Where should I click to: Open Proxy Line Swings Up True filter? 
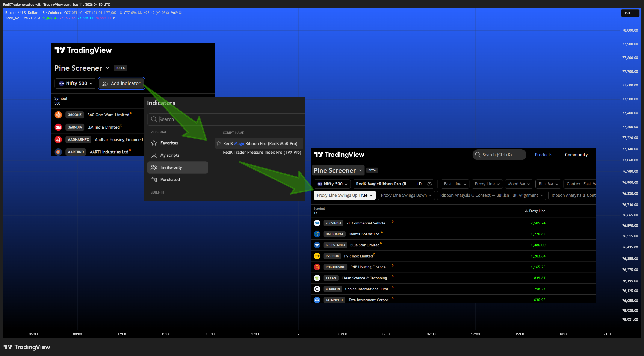pos(345,195)
